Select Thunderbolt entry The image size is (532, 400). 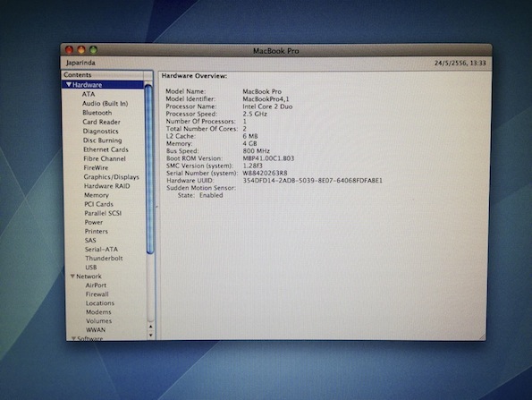point(104,259)
